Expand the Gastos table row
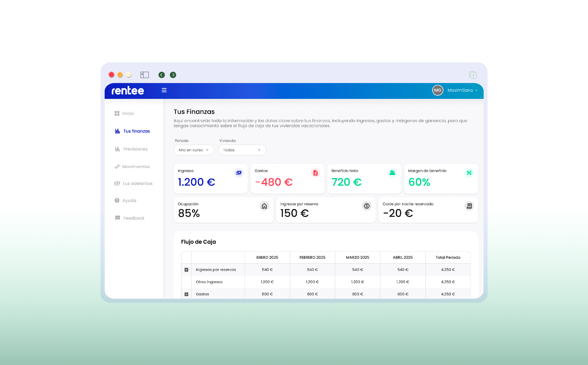 click(x=187, y=294)
